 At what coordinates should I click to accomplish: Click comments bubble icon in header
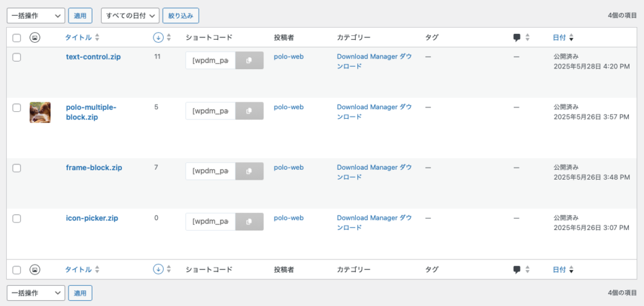tap(517, 38)
